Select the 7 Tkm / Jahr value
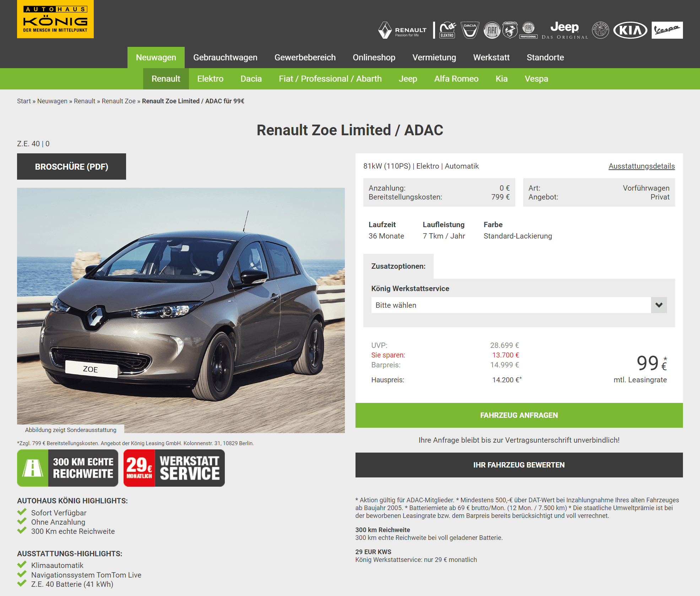The height and width of the screenshot is (596, 700). (x=444, y=236)
